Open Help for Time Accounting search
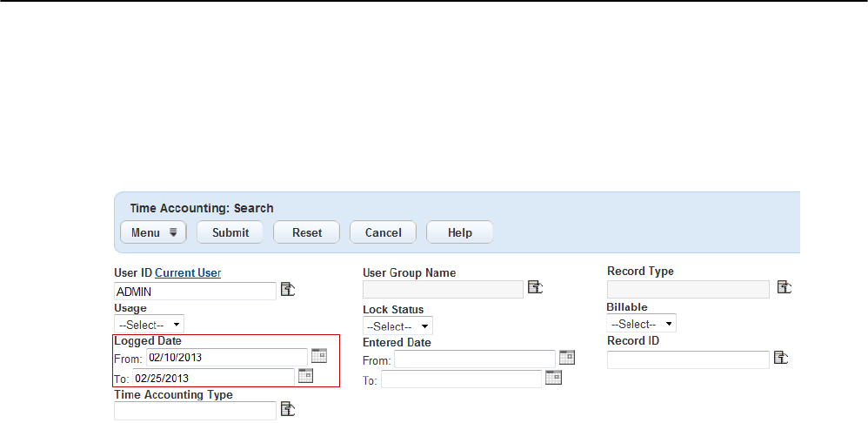This screenshot has width=868, height=423. click(x=459, y=232)
